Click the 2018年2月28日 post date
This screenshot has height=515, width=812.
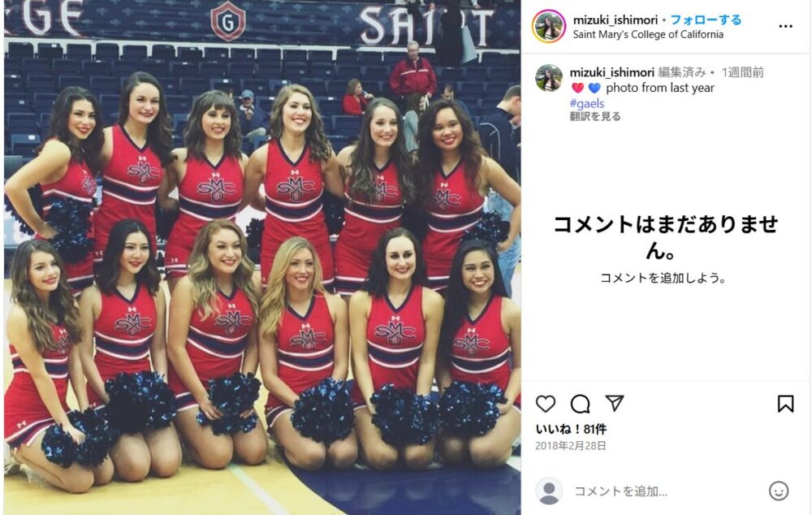pos(570,446)
